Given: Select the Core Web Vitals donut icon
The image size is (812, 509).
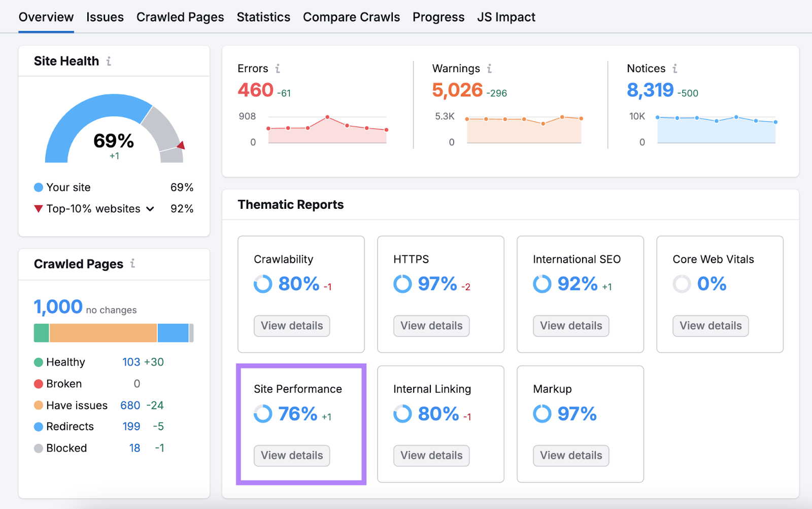Looking at the screenshot, I should [x=682, y=284].
